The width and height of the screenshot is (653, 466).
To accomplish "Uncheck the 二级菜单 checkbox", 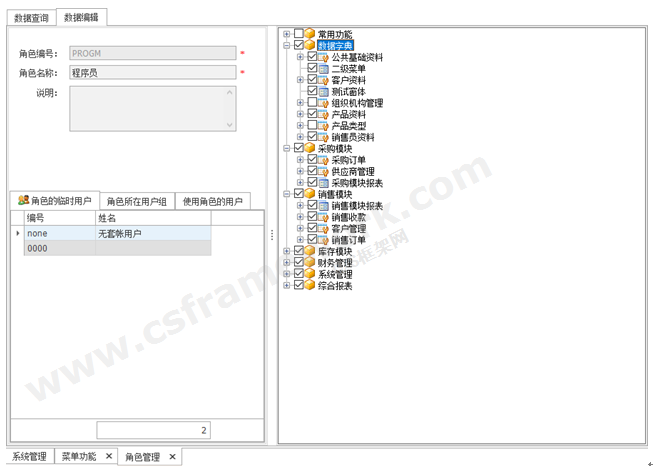I will point(312,68).
